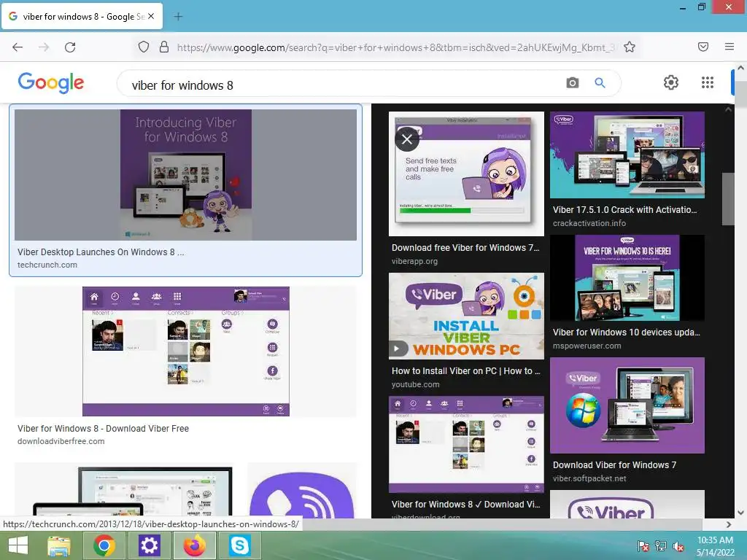This screenshot has width=747, height=560.
Task: Open the related Viber Windows 8 interface thumbnail
Action: (x=466, y=444)
